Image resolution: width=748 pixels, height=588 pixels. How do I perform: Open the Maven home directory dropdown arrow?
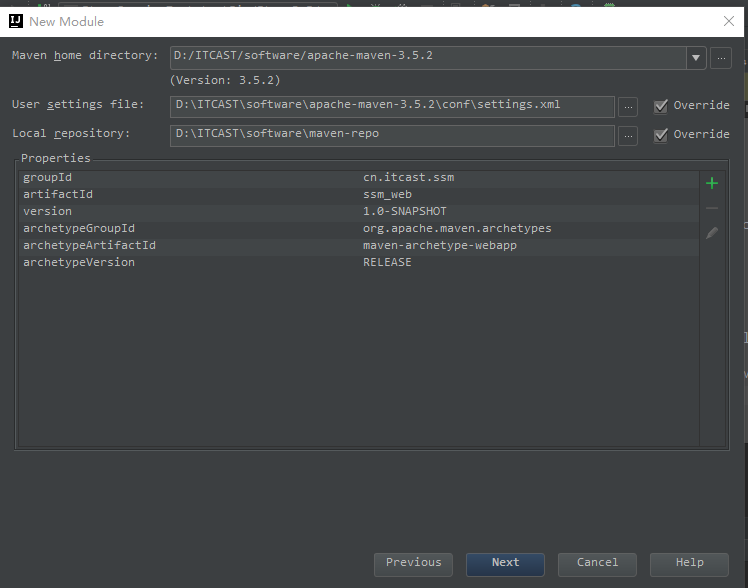click(696, 58)
